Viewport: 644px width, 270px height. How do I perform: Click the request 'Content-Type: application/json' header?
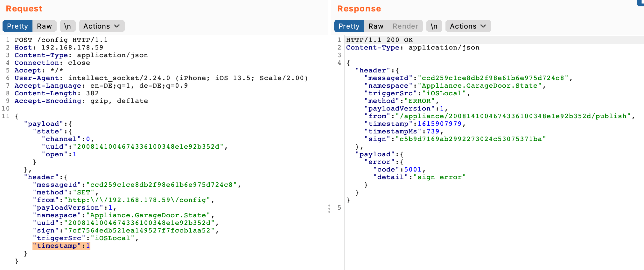click(81, 55)
